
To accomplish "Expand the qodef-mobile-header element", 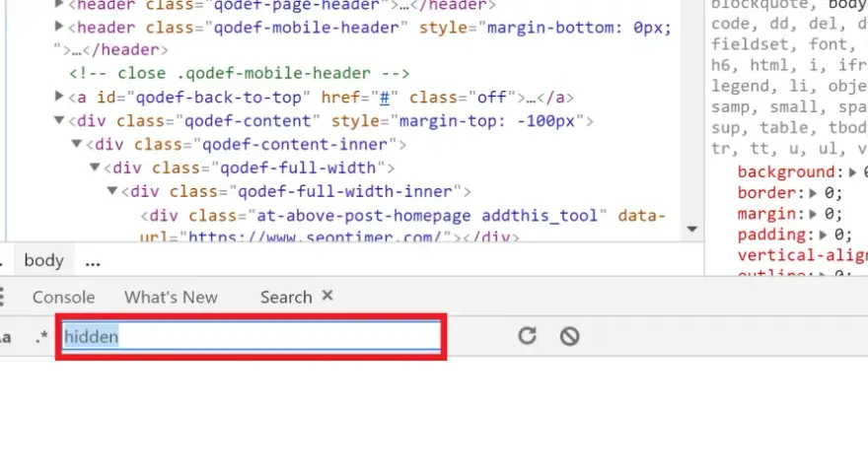I will [x=58, y=26].
